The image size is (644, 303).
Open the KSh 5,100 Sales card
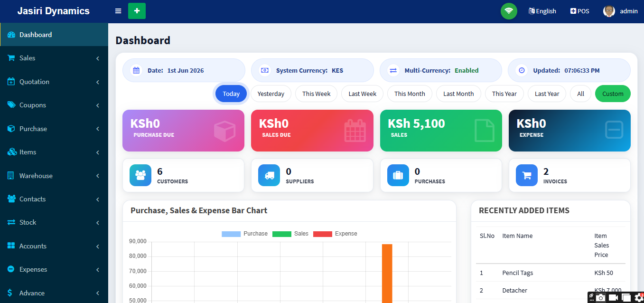[441, 131]
